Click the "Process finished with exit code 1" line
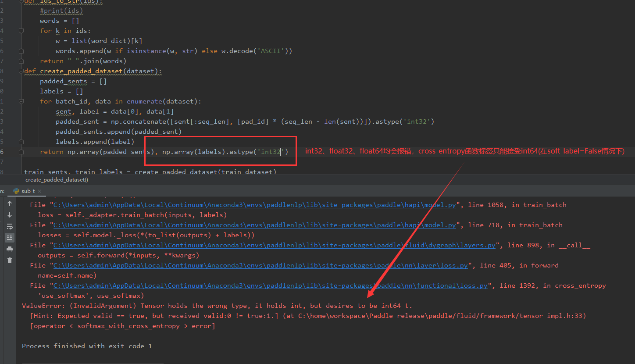Viewport: 635px width, 364px height. click(87, 346)
